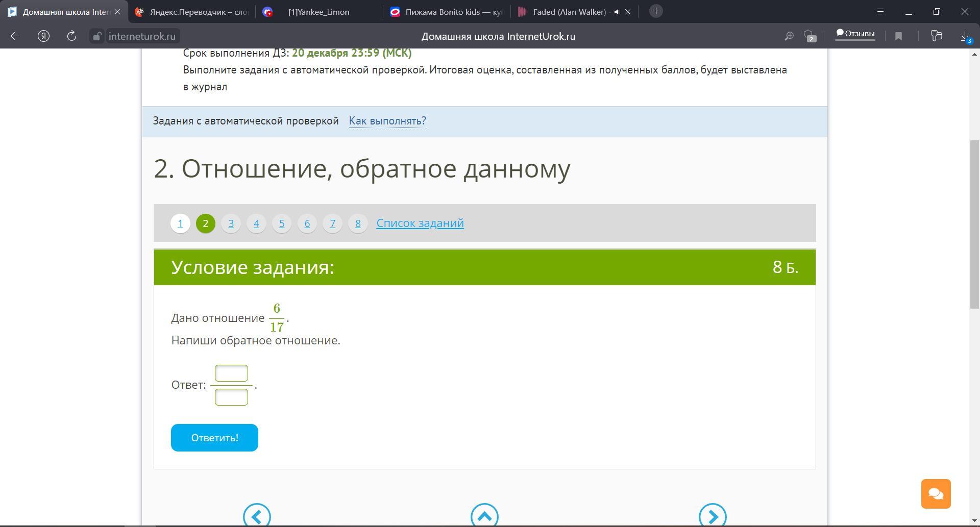The image size is (980, 527).
Task: Bookmark this page with the bookmark icon
Action: click(898, 36)
